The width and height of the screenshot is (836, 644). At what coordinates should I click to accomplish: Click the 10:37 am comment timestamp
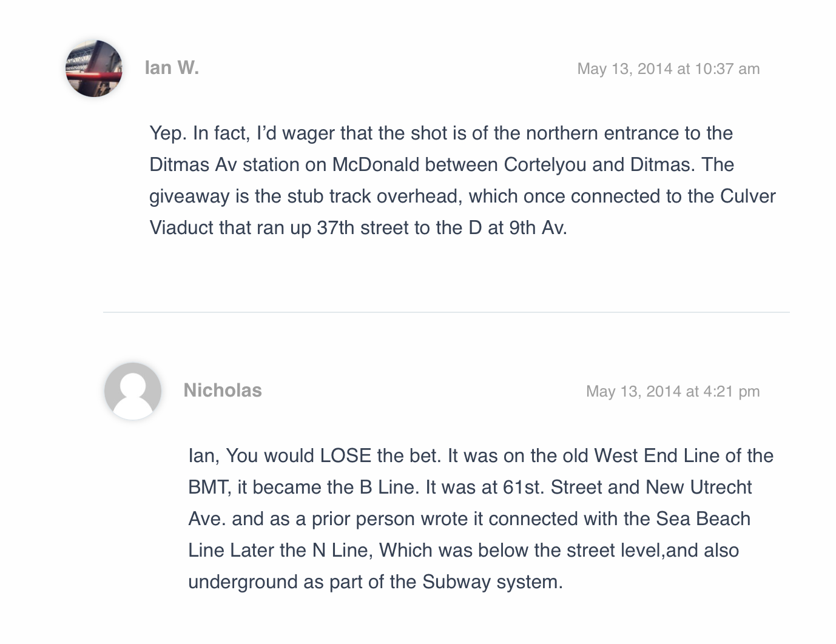tap(668, 69)
